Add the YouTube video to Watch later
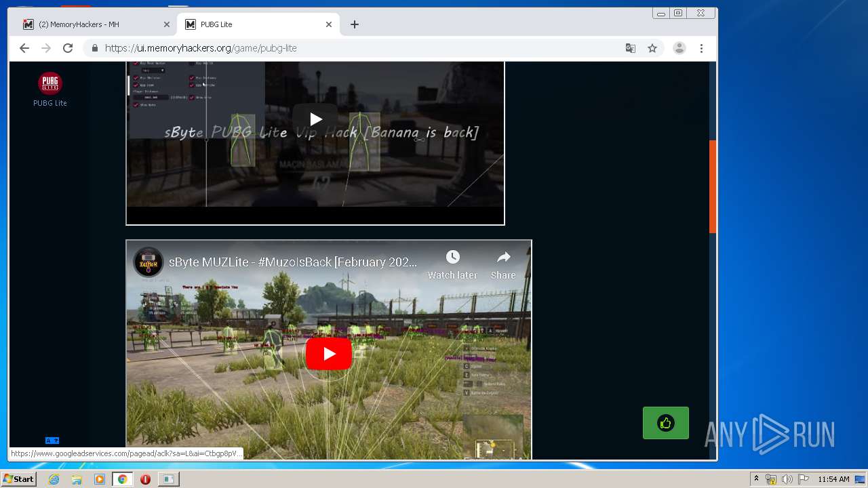The width and height of the screenshot is (868, 488). (x=452, y=264)
